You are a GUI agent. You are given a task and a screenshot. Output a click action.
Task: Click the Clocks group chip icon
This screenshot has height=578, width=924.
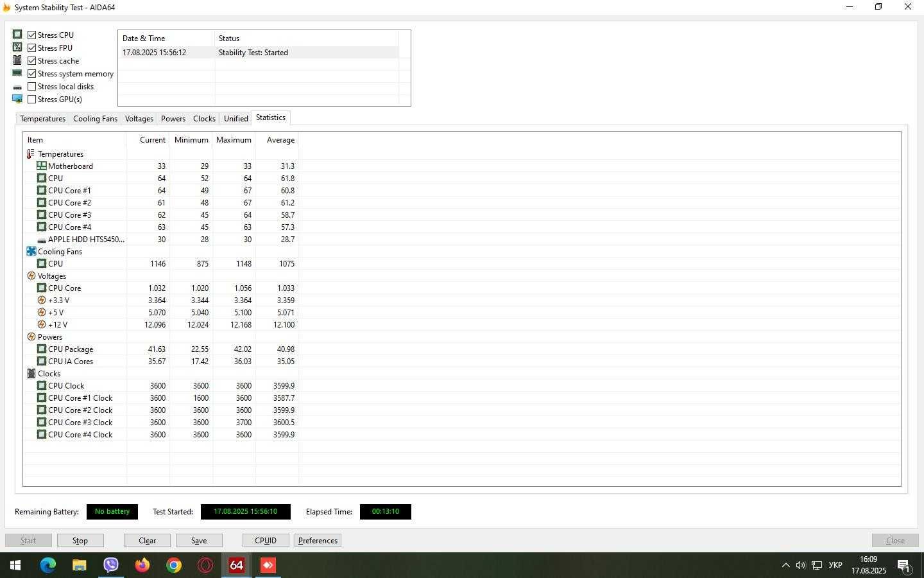31,374
